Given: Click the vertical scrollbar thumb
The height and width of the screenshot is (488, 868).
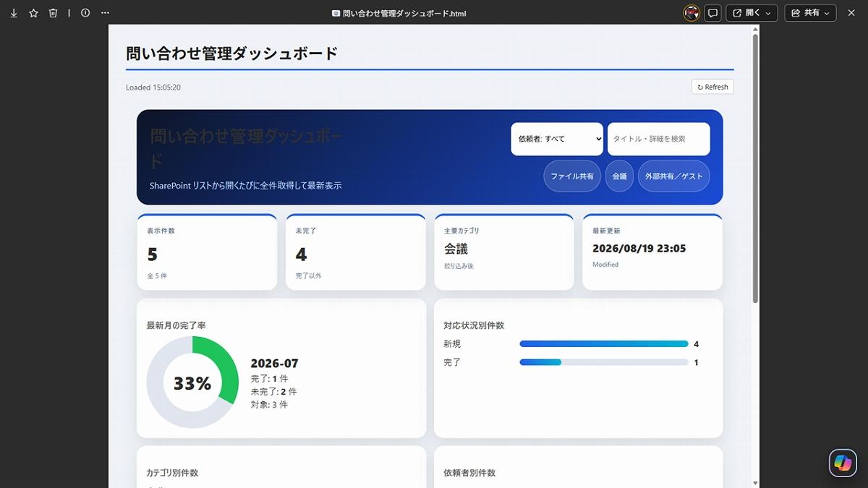Looking at the screenshot, I should (x=756, y=168).
